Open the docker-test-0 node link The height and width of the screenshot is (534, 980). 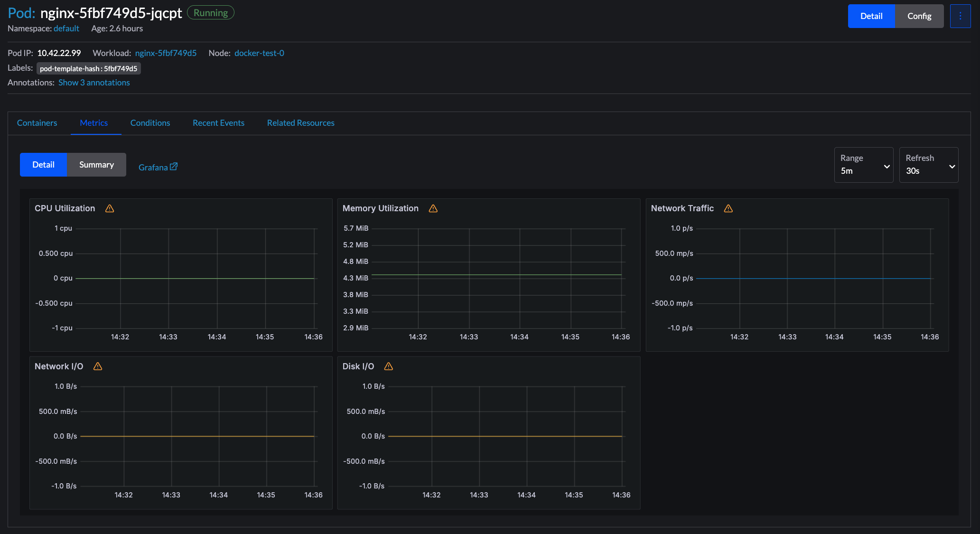point(259,53)
